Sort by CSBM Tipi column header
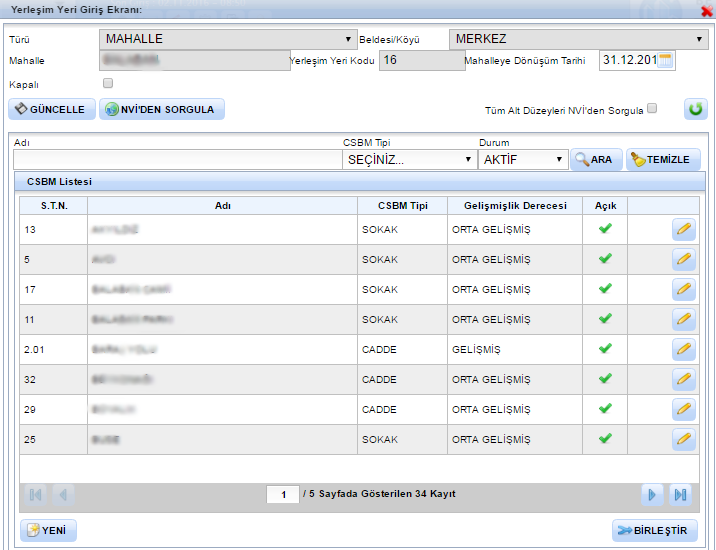This screenshot has height=550, width=716. point(402,206)
